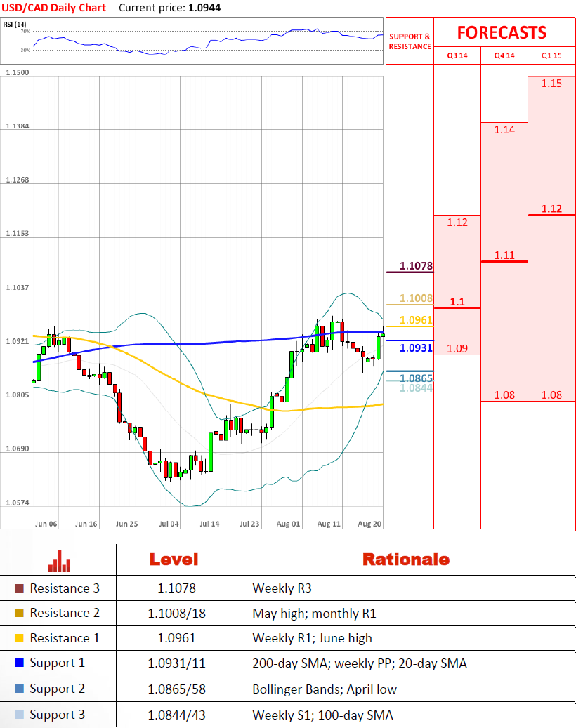Click the Level column header in table
This screenshot has height=728, width=576.
pos(174,560)
